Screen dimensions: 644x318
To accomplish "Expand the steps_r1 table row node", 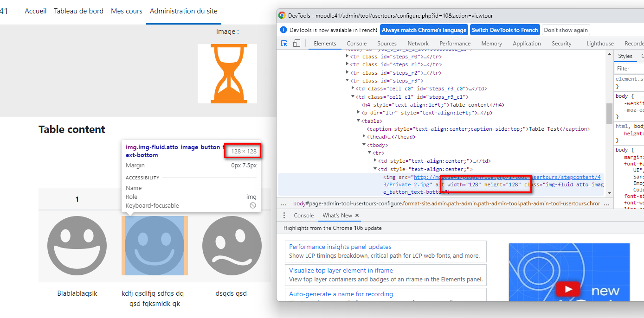I will 348,64.
